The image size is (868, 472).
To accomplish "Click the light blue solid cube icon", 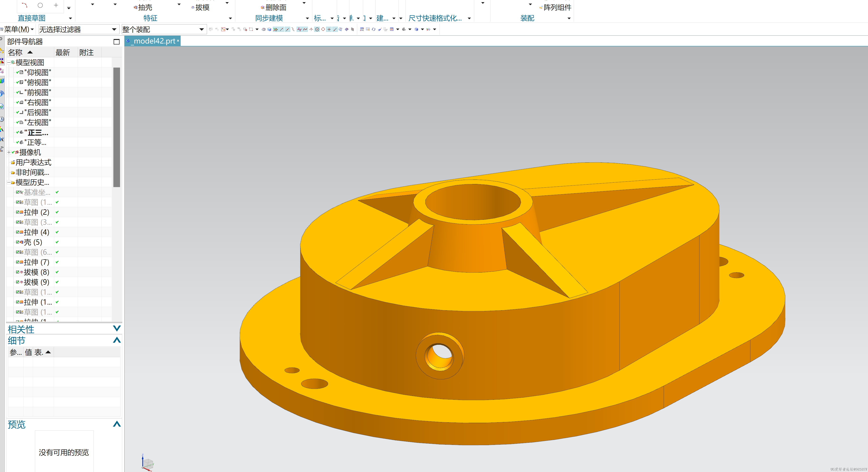I will click(x=269, y=29).
